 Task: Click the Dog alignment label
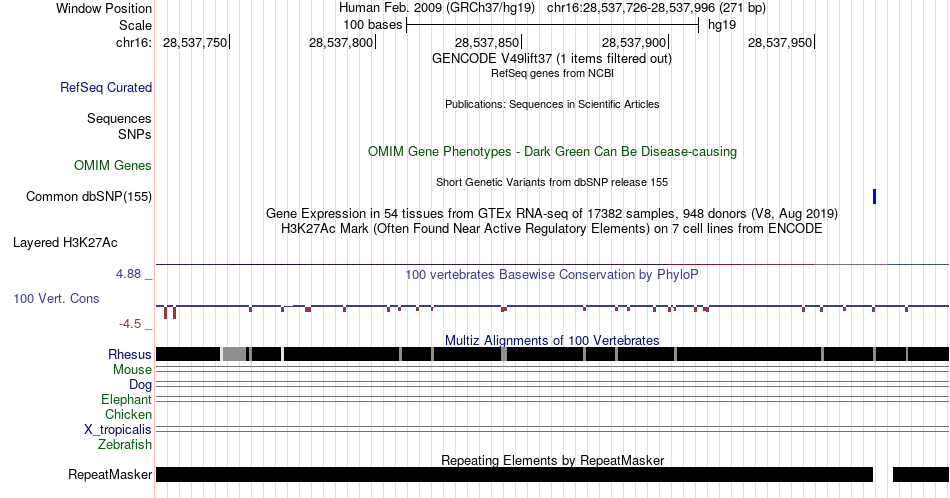pos(140,384)
